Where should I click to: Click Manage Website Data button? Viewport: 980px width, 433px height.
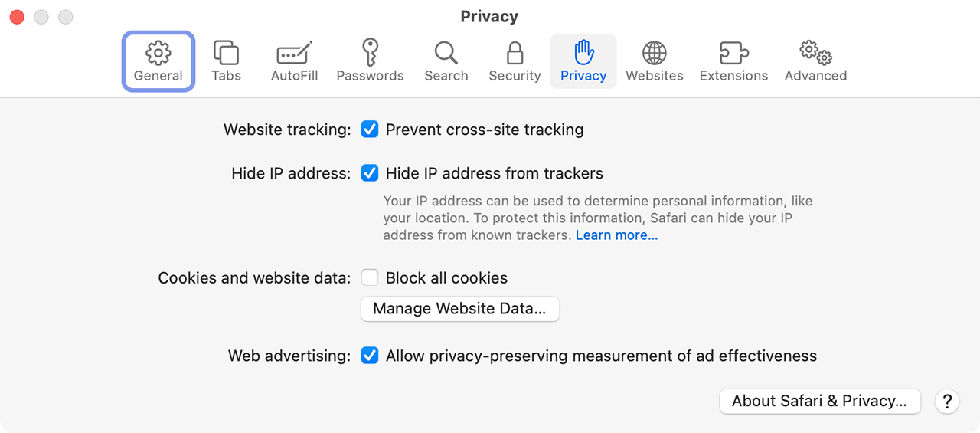[x=460, y=309]
